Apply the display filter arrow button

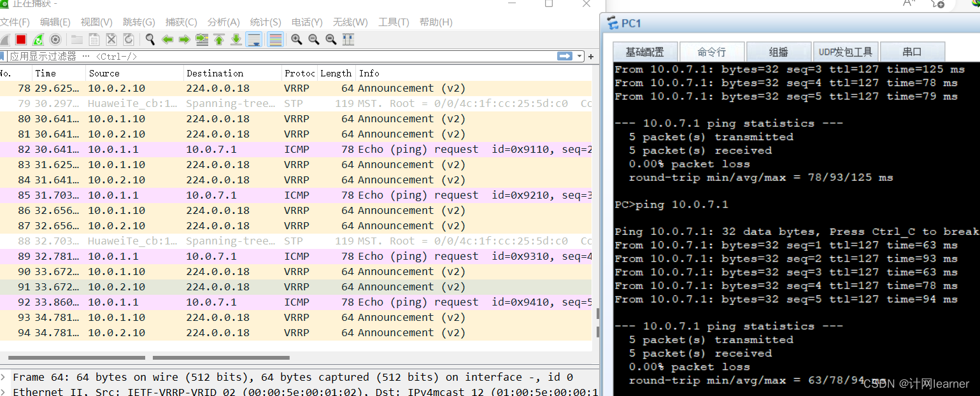pyautogui.click(x=565, y=56)
